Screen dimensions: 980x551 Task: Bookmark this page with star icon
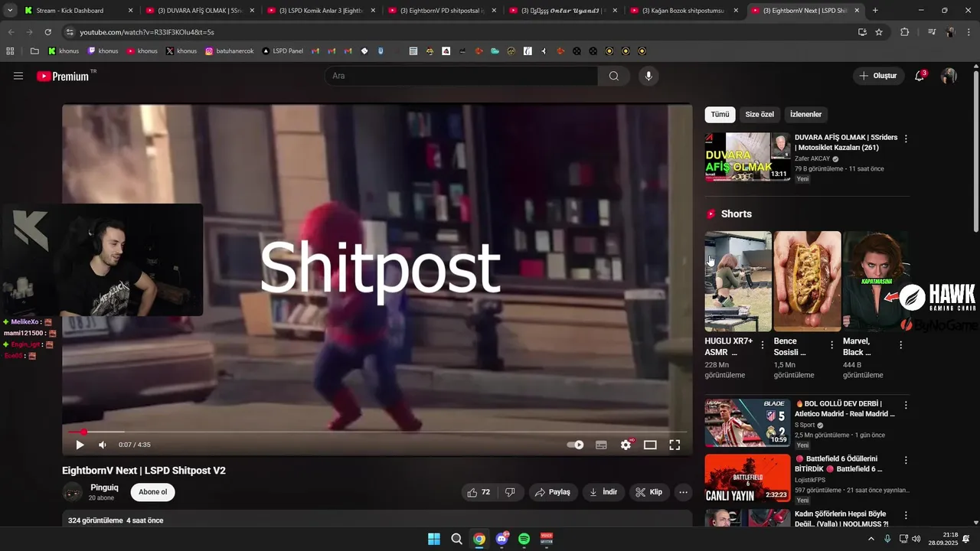(x=879, y=32)
